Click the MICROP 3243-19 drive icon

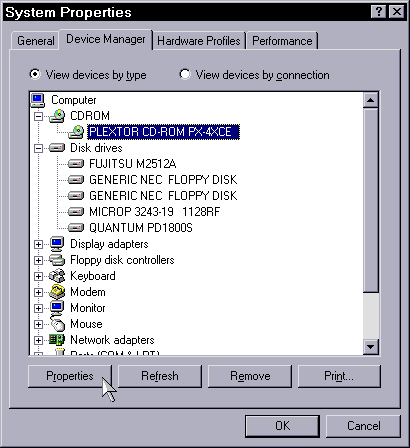tap(76, 212)
